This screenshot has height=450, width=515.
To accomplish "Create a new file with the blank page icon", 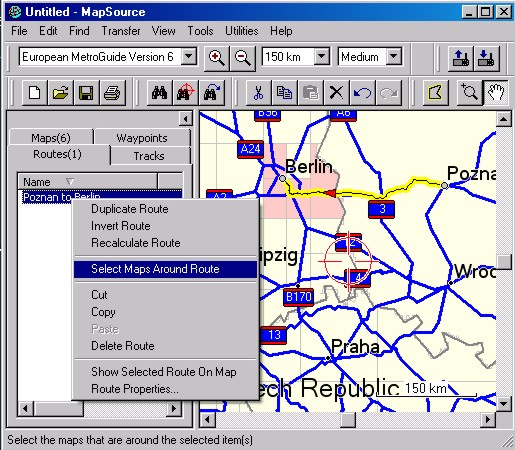I will tap(34, 92).
